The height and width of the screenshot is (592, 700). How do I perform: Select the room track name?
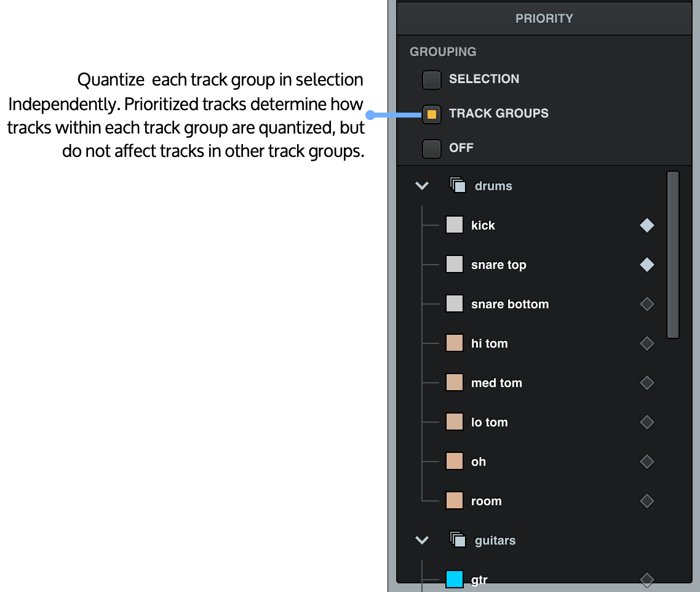486,502
